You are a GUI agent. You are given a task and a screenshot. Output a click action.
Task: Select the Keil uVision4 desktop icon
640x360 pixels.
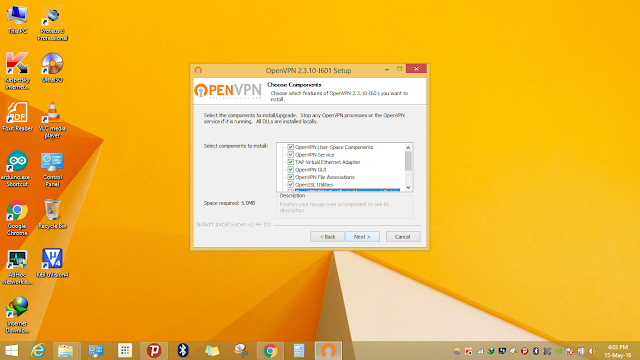(x=52, y=263)
